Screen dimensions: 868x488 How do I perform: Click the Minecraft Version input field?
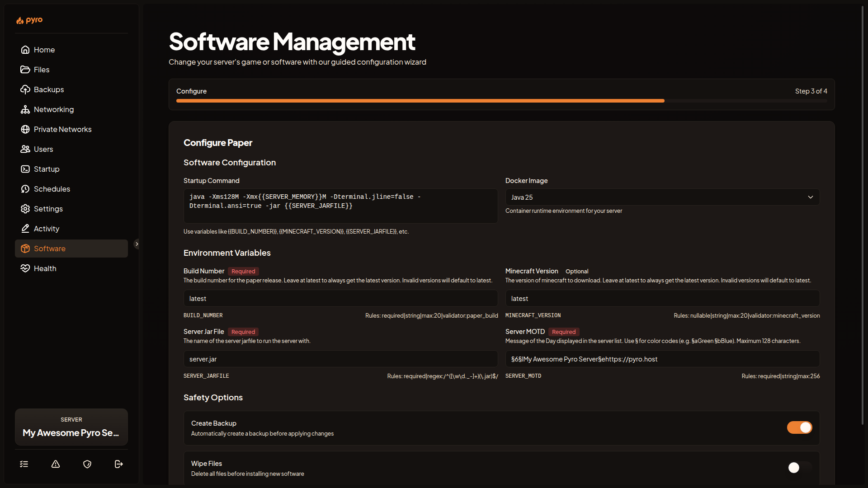pyautogui.click(x=662, y=298)
